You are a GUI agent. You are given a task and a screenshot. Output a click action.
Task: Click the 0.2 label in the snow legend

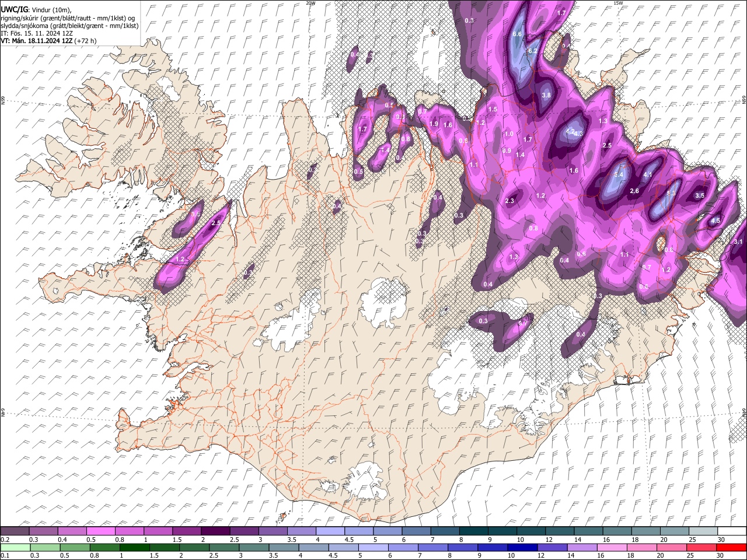click(5, 540)
